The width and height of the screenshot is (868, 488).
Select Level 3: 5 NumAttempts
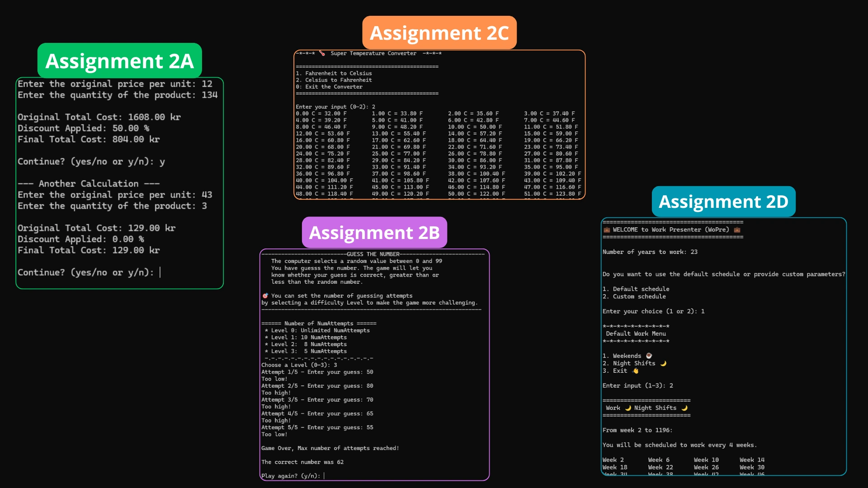click(x=306, y=351)
